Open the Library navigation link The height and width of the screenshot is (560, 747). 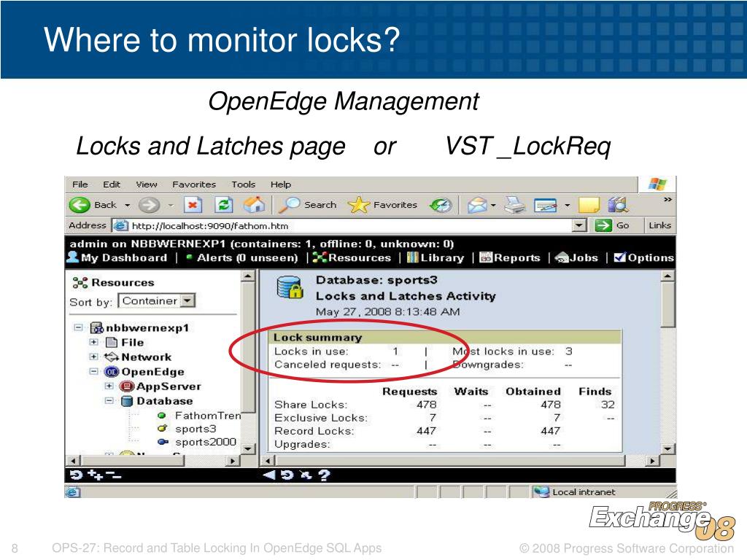pyautogui.click(x=436, y=257)
